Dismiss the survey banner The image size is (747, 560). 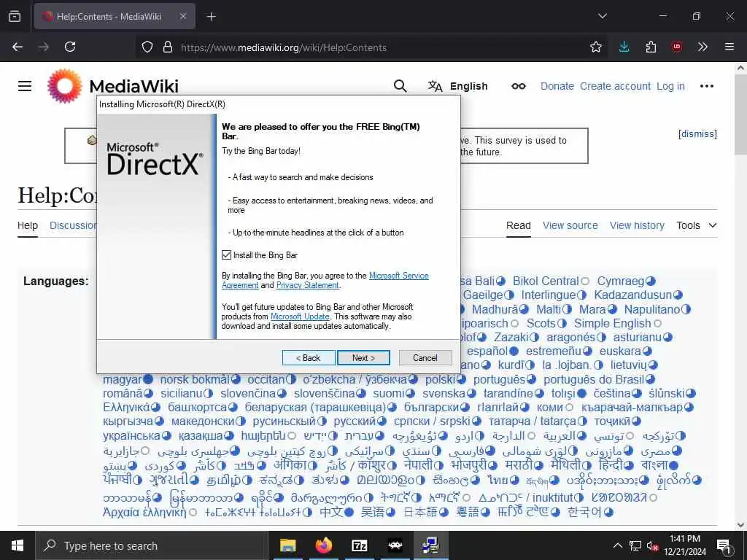coord(697,134)
